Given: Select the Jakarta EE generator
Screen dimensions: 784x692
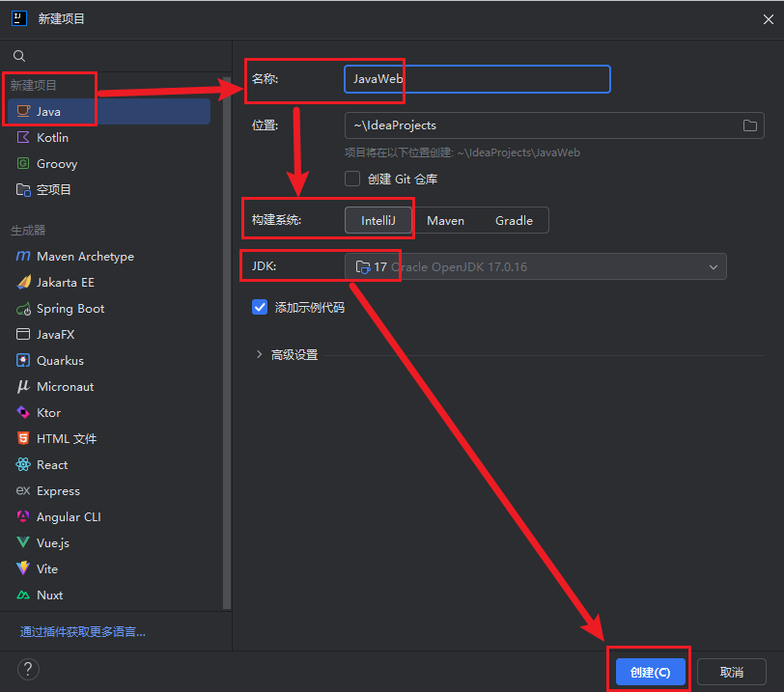Looking at the screenshot, I should click(109, 282).
